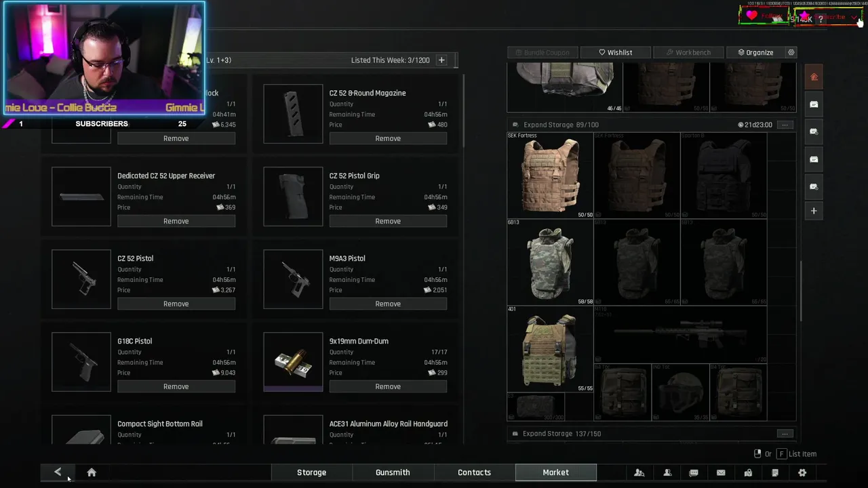
Task: Open the friends list icon
Action: click(667, 472)
